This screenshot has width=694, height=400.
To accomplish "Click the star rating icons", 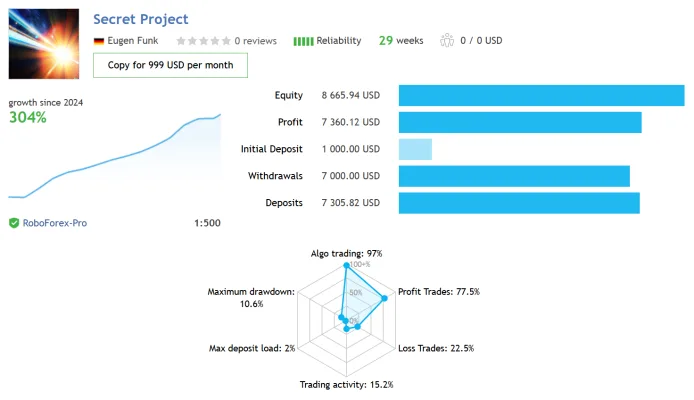I will click(x=204, y=41).
